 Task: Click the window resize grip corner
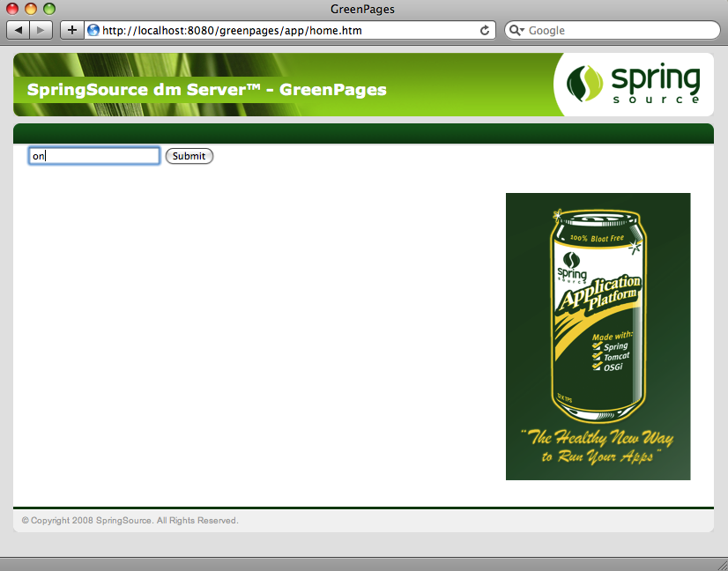[x=722, y=565]
